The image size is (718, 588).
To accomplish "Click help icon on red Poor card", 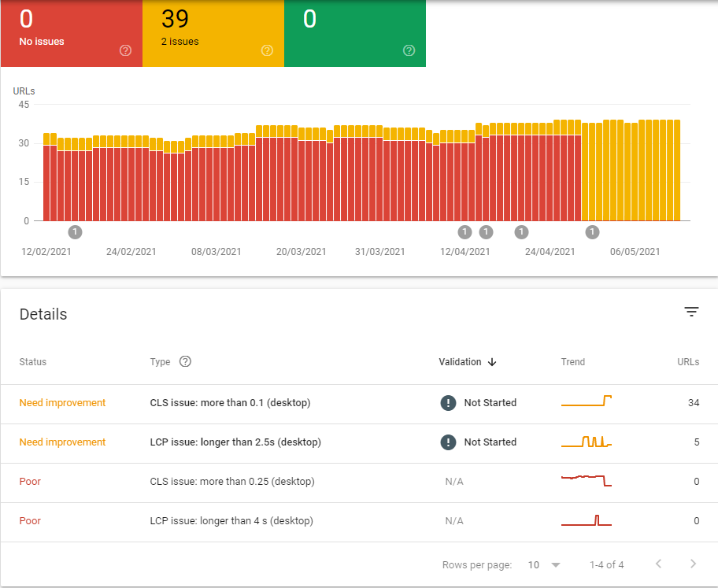I will [x=125, y=50].
